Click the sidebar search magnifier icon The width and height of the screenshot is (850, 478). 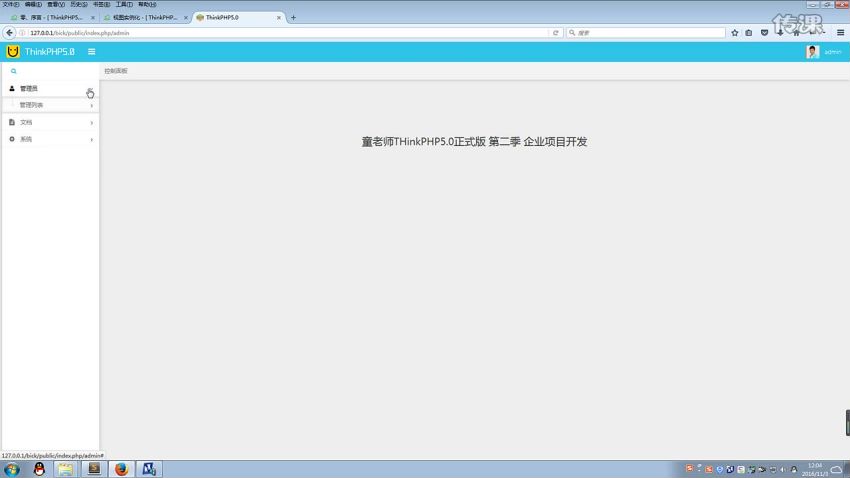pyautogui.click(x=13, y=71)
